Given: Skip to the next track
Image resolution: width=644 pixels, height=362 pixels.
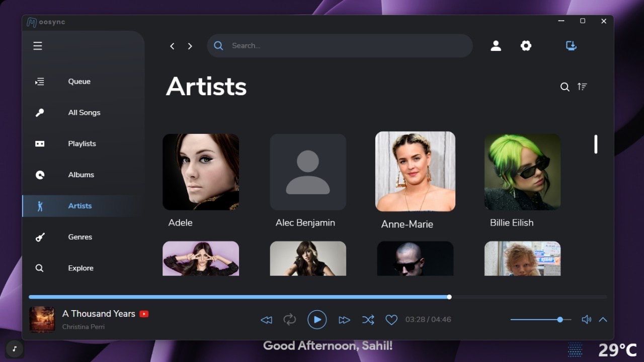Looking at the screenshot, I should tap(344, 320).
